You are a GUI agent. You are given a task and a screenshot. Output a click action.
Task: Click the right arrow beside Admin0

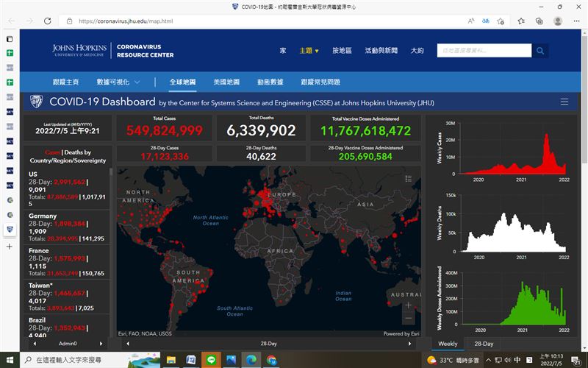coord(101,344)
